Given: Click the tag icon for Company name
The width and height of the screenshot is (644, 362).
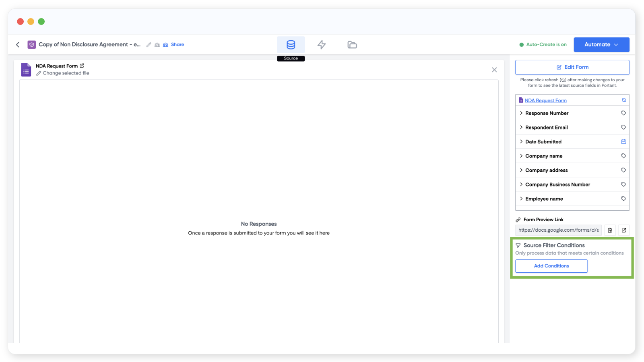Looking at the screenshot, I should coord(623,156).
